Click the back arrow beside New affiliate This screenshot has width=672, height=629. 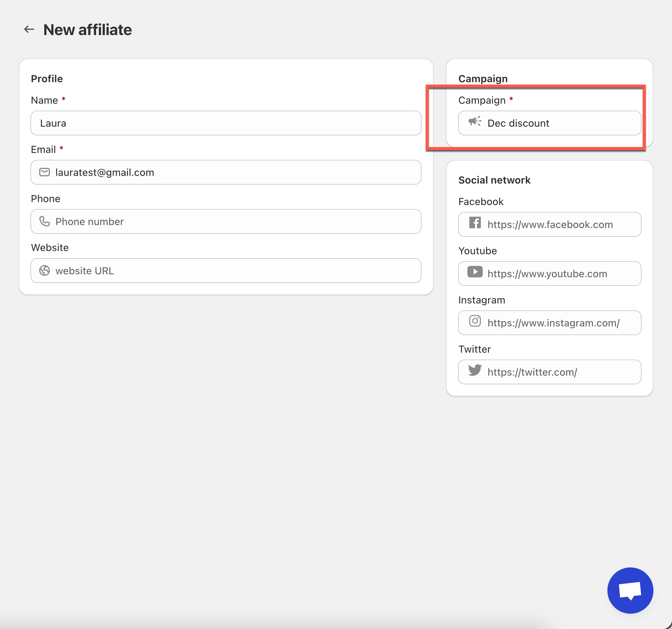(x=29, y=29)
